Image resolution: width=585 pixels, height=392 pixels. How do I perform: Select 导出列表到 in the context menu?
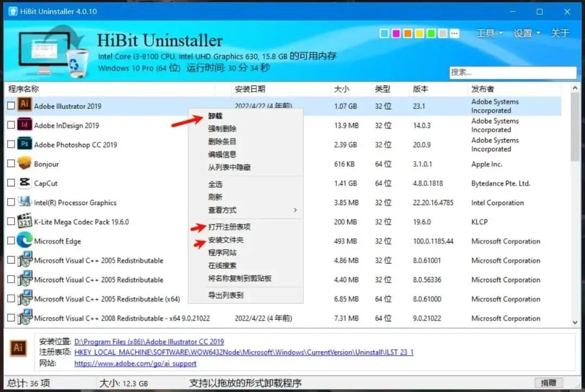(x=226, y=296)
